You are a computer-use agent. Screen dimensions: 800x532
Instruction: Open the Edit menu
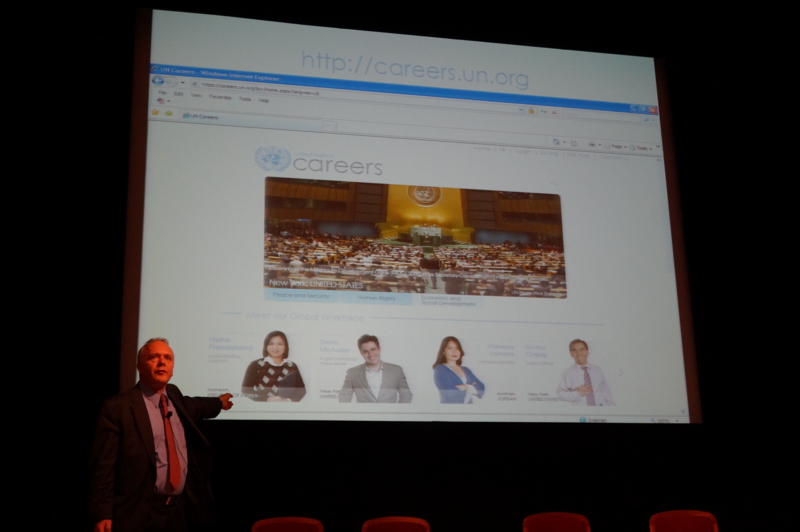coord(179,94)
